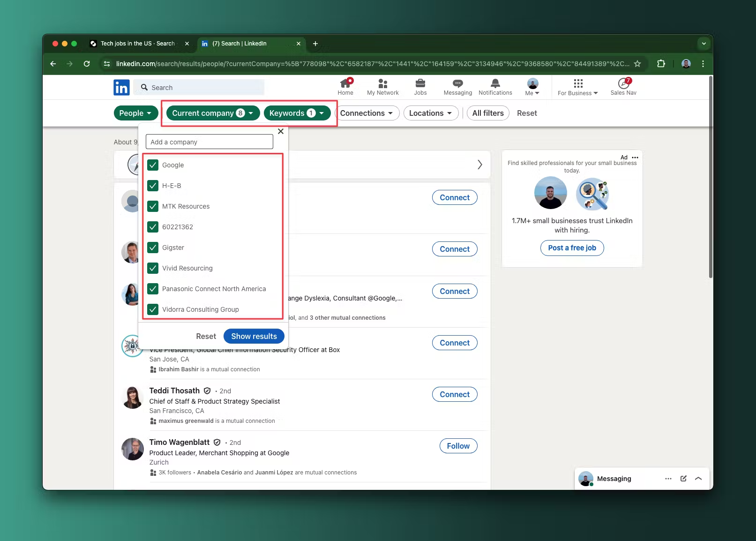
Task: Click Post a free job button
Action: (x=572, y=248)
